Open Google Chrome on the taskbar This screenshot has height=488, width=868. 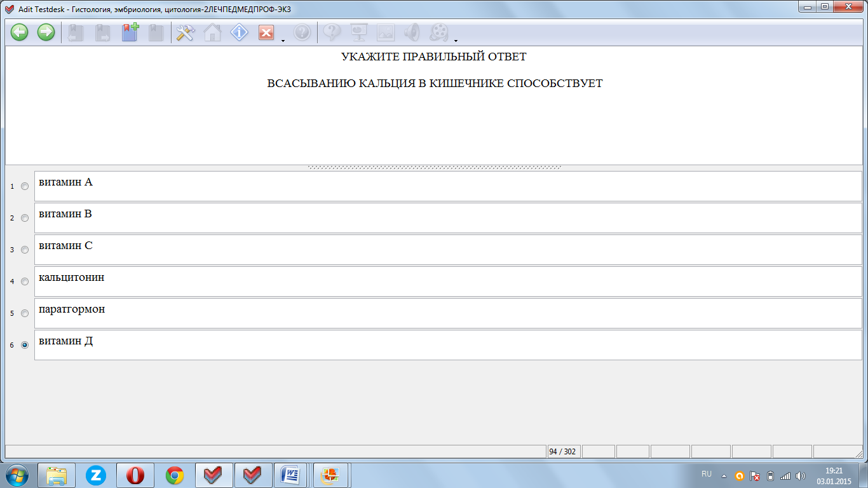pyautogui.click(x=175, y=475)
